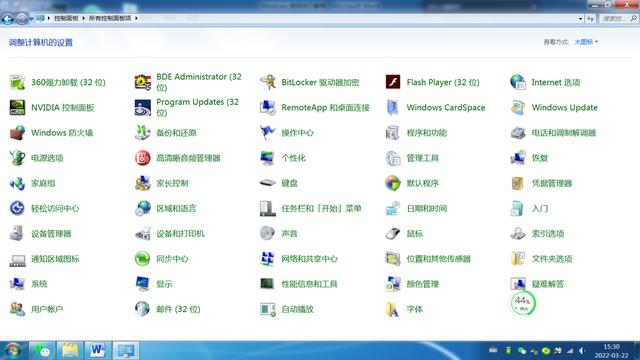Click the 通知区域图标 link
This screenshot has width=640, height=360.
pos(55,259)
